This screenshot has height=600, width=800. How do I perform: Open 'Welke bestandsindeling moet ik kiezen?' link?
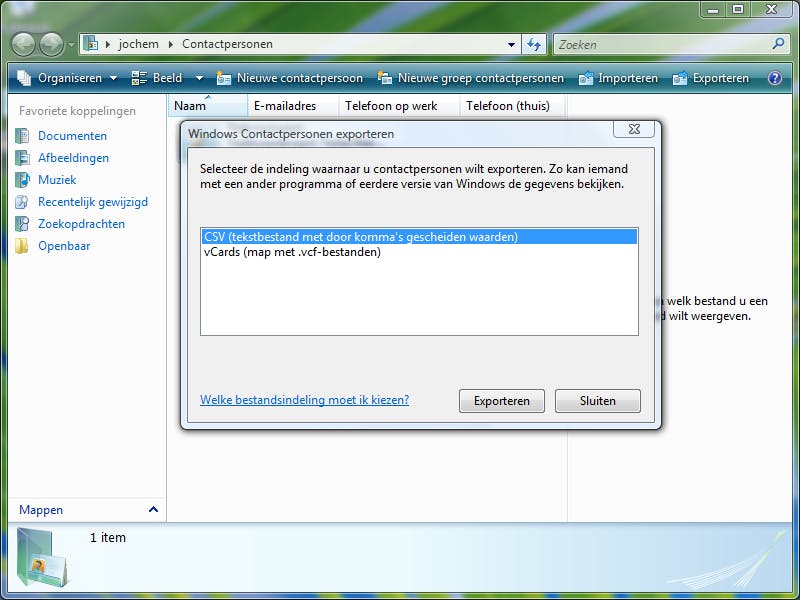tap(305, 400)
